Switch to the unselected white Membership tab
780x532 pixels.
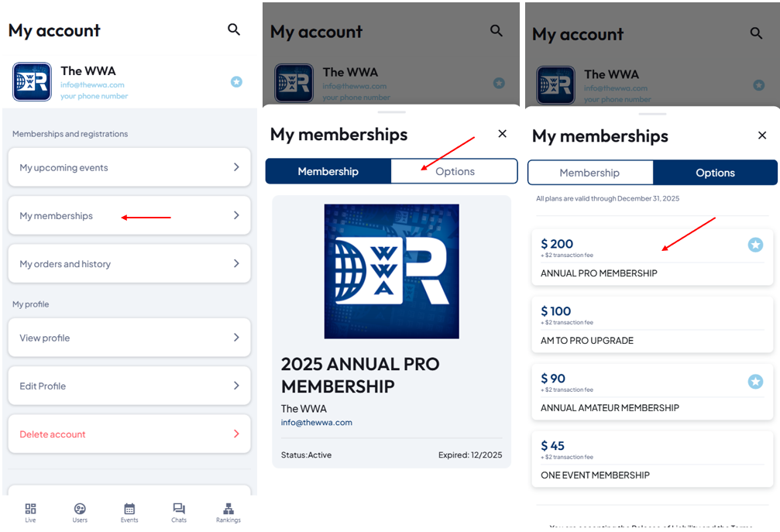tap(589, 173)
